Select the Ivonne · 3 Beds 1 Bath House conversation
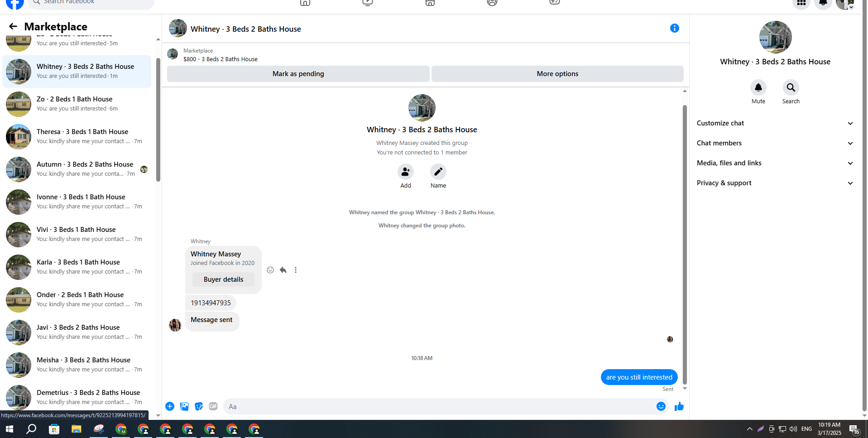Image resolution: width=868 pixels, height=438 pixels. pyautogui.click(x=77, y=202)
